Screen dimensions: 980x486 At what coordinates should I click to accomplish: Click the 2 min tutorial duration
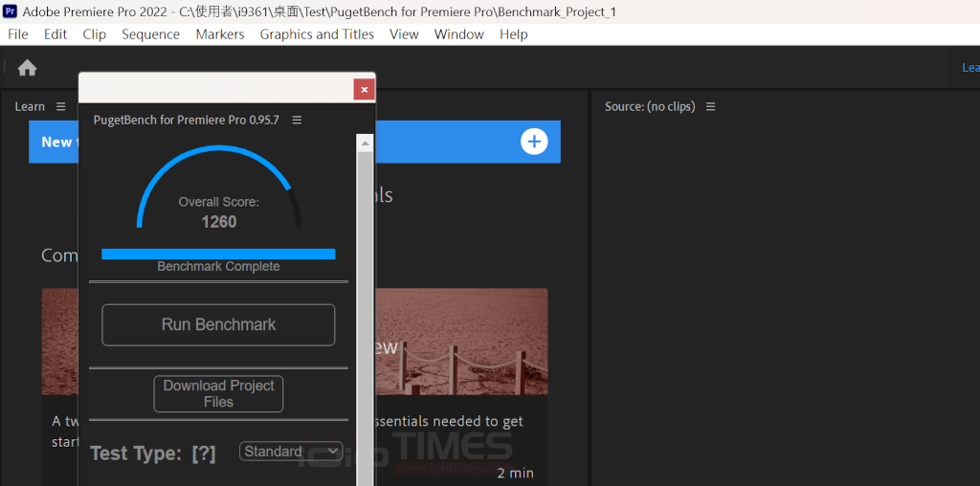click(516, 473)
